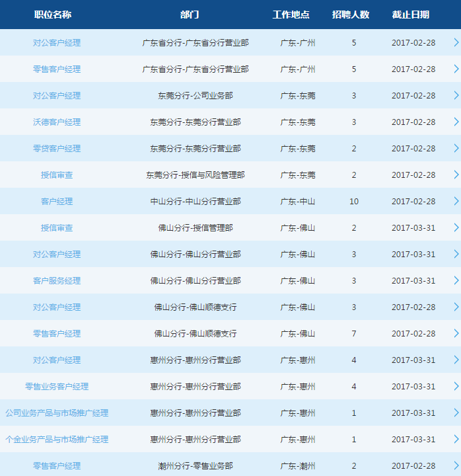Click the 招聘人数 column header

[x=351, y=15]
